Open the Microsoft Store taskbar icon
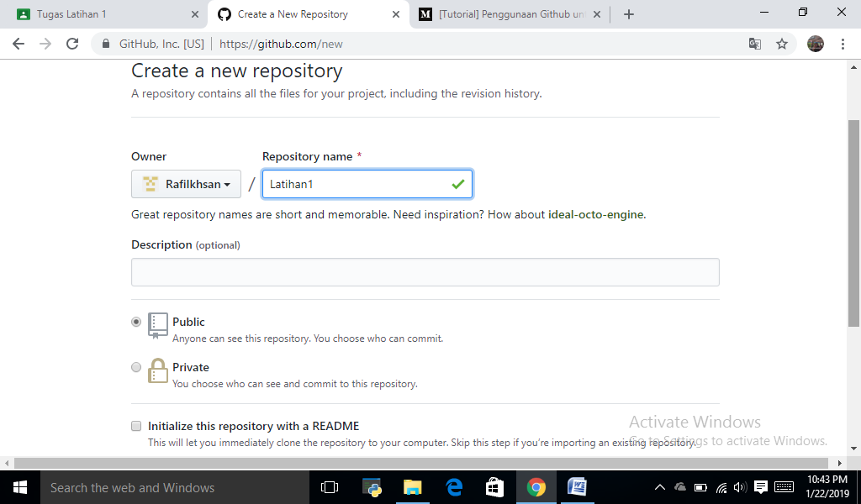 tap(494, 487)
